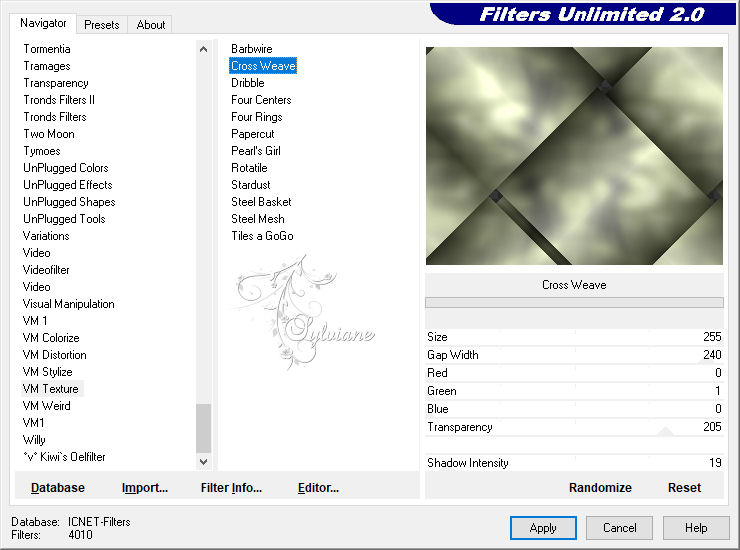Select the Tramages category
The width and height of the screenshot is (740, 550).
[47, 66]
